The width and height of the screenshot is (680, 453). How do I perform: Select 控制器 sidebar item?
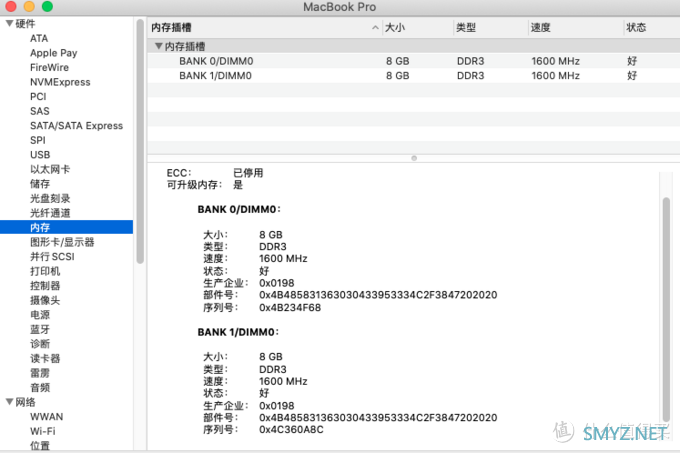point(45,286)
